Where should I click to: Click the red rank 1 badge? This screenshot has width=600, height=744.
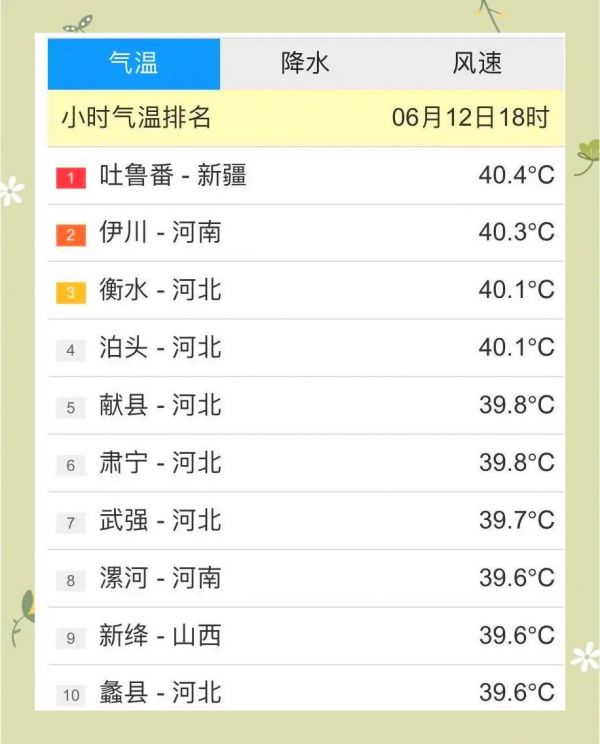click(71, 178)
